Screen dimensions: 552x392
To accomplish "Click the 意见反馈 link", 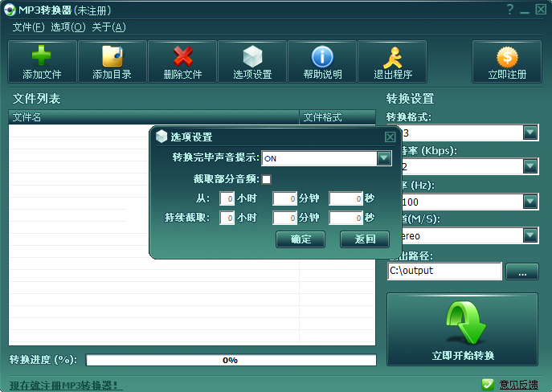I will 519,385.
